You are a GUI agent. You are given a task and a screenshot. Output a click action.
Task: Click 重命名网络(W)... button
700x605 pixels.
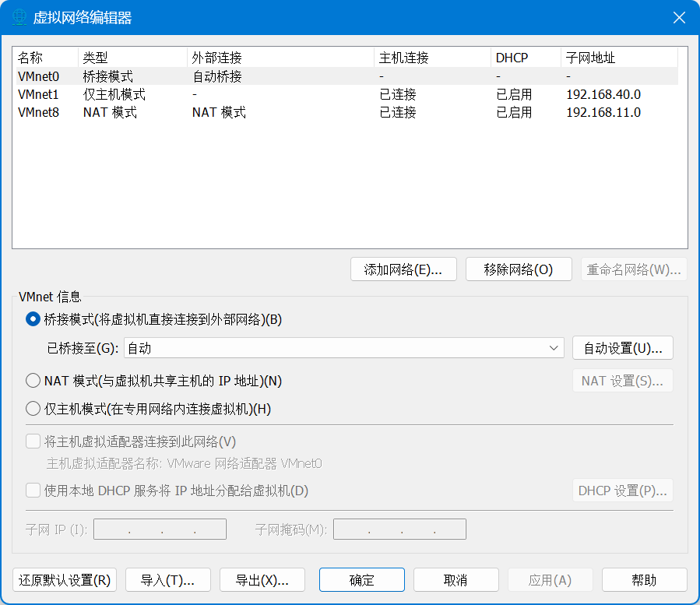point(634,269)
